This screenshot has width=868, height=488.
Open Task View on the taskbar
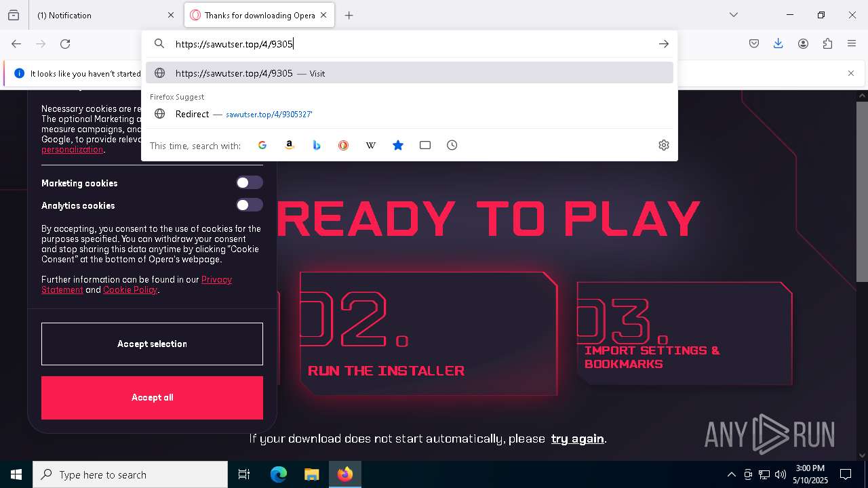pos(244,474)
